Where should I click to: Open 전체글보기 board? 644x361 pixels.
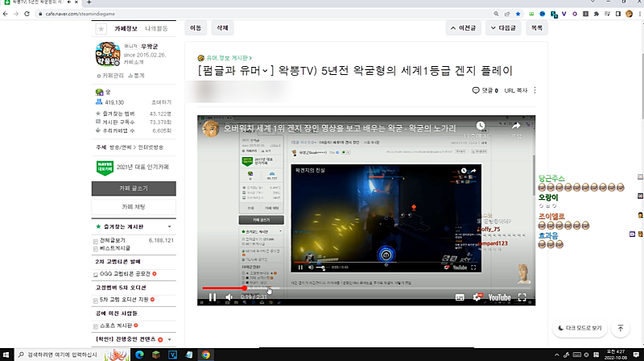[113, 240]
